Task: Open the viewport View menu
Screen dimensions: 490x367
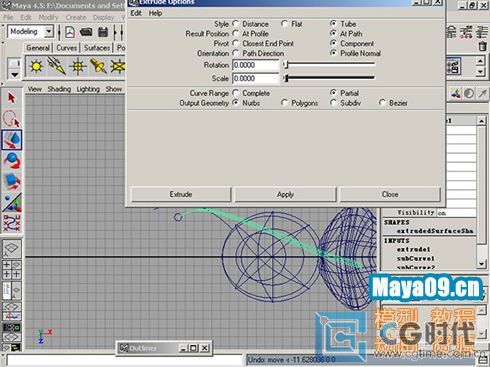Action: coord(35,89)
